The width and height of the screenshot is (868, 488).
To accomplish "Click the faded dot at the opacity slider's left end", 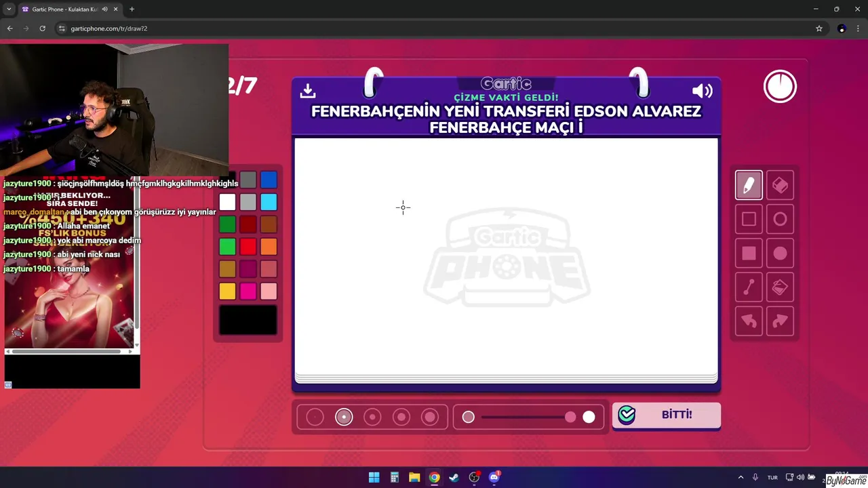I will [469, 418].
